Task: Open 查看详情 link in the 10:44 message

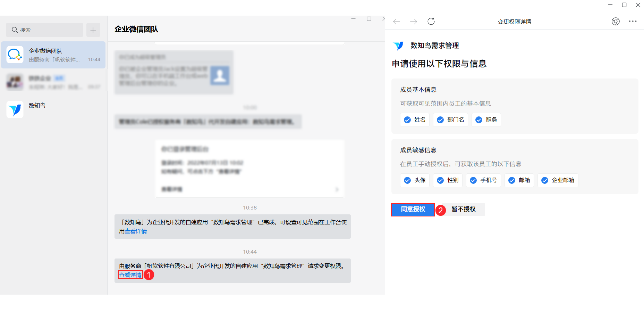Action: [x=130, y=275]
